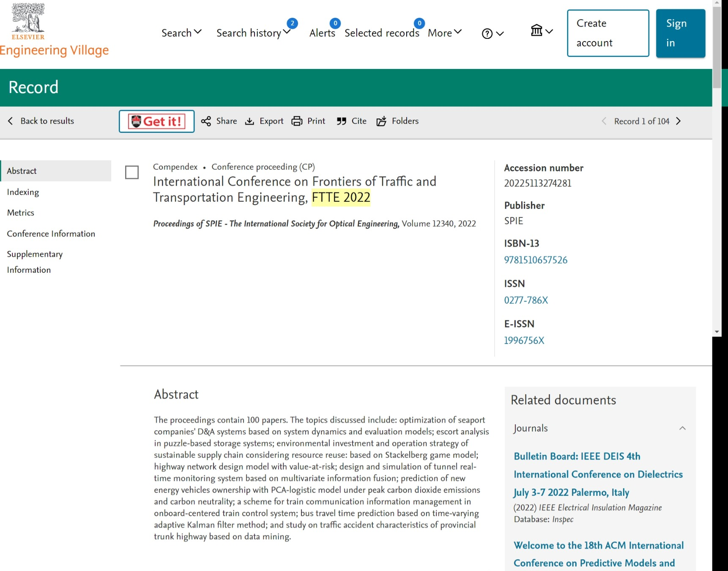Click the accession number 20225113274281

pyautogui.click(x=538, y=183)
